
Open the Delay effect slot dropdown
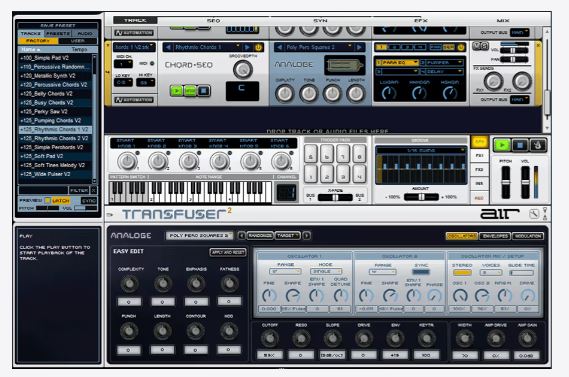tap(442, 71)
